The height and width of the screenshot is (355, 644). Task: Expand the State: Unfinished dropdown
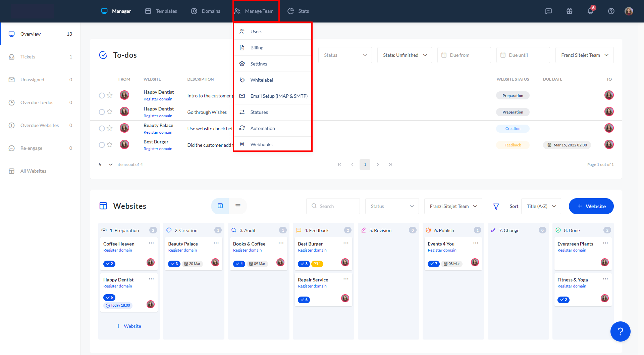pos(405,55)
